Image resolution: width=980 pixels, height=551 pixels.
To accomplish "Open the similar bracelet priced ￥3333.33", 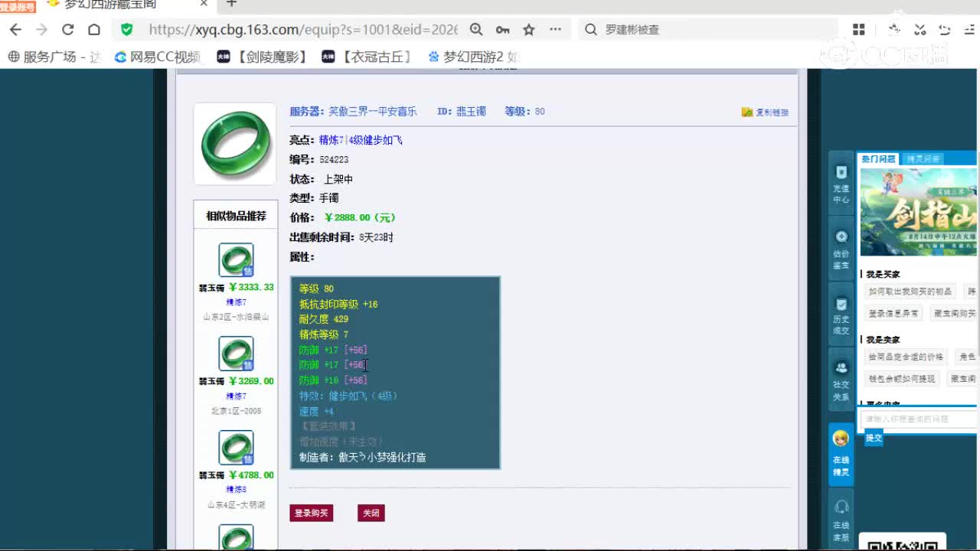I will 236,260.
